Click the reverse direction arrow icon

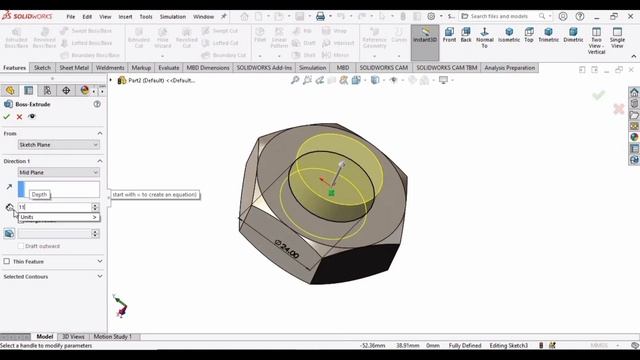[9, 187]
